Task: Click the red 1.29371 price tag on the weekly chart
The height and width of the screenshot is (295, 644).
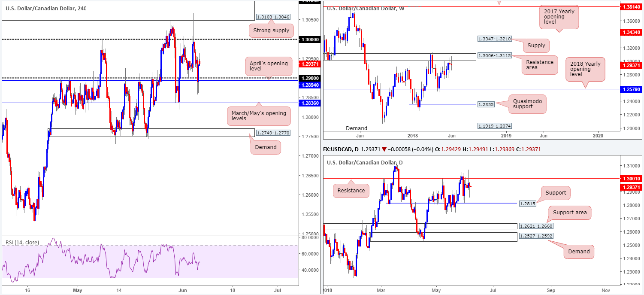Action: 632,65
